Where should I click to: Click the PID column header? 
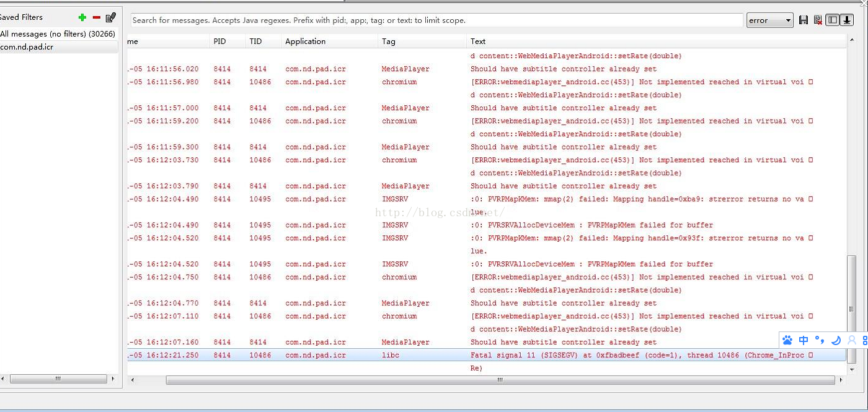[228, 42]
